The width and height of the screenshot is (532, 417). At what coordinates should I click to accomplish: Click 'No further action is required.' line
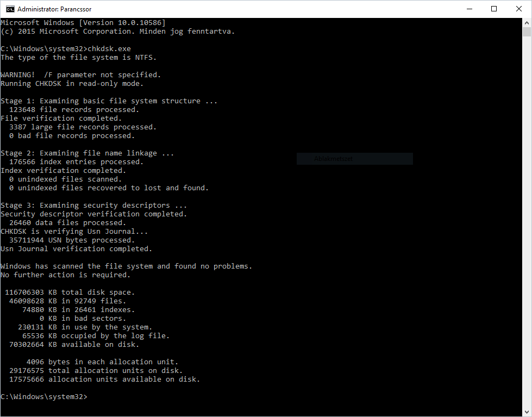(66, 275)
